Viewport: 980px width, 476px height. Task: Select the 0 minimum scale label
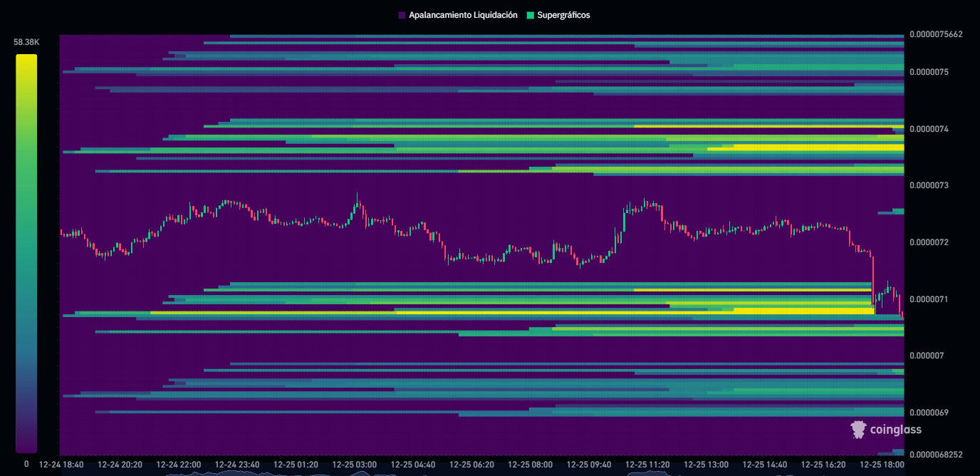(26, 463)
